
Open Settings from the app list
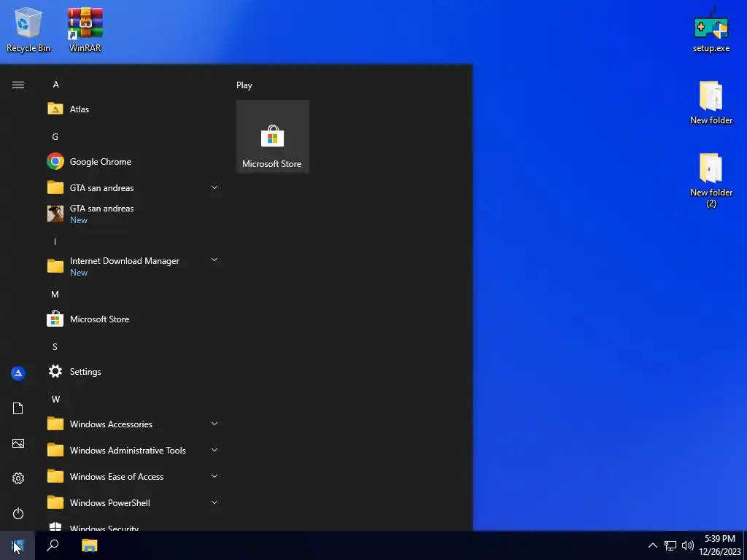coord(133,371)
